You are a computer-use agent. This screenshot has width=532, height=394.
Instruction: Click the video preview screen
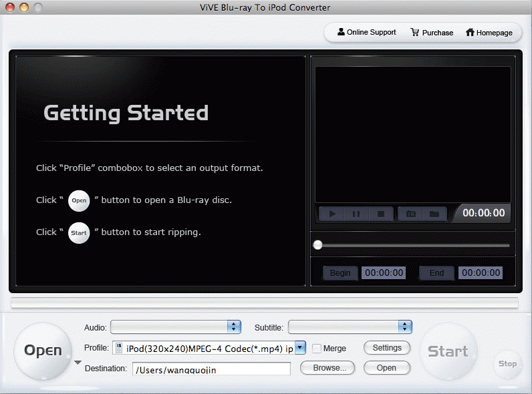[x=413, y=135]
